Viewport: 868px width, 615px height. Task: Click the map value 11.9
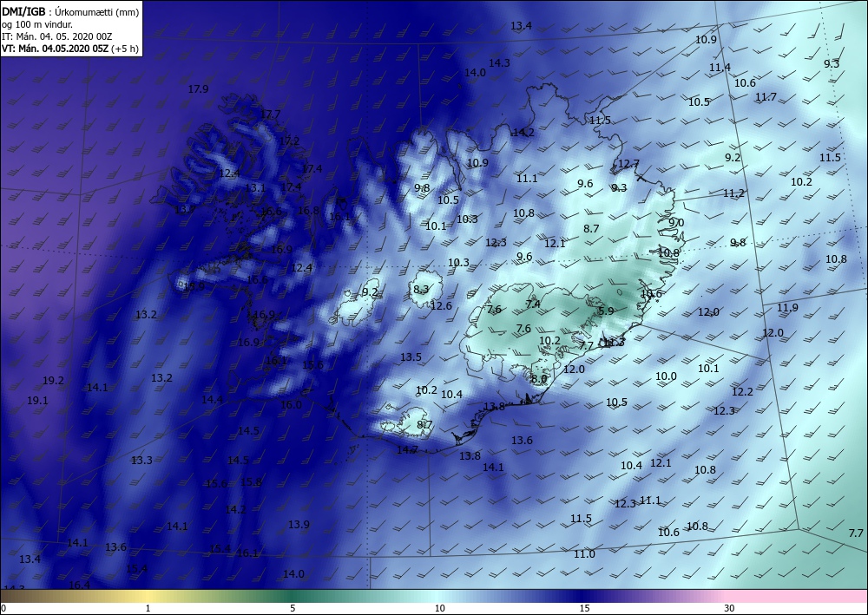788,307
